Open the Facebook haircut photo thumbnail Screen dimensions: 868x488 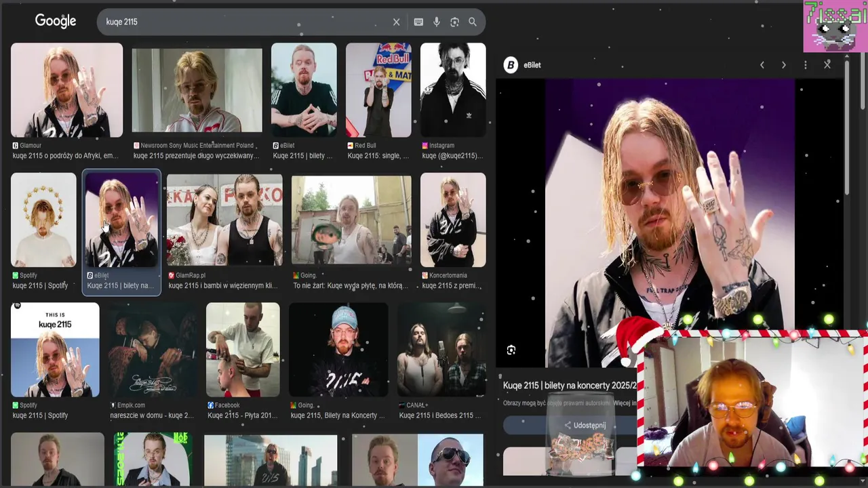pos(243,350)
